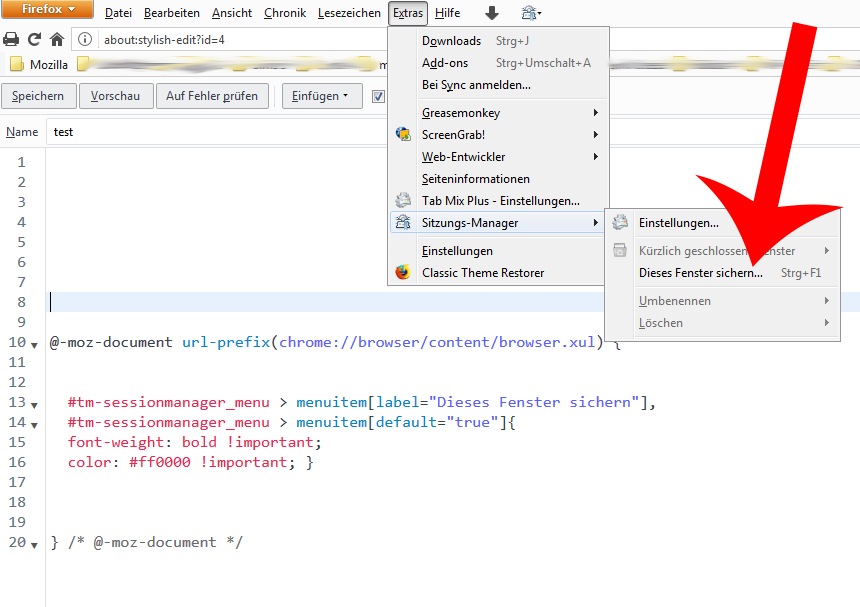Toggle the checkbox next to Einfügen button

click(378, 97)
